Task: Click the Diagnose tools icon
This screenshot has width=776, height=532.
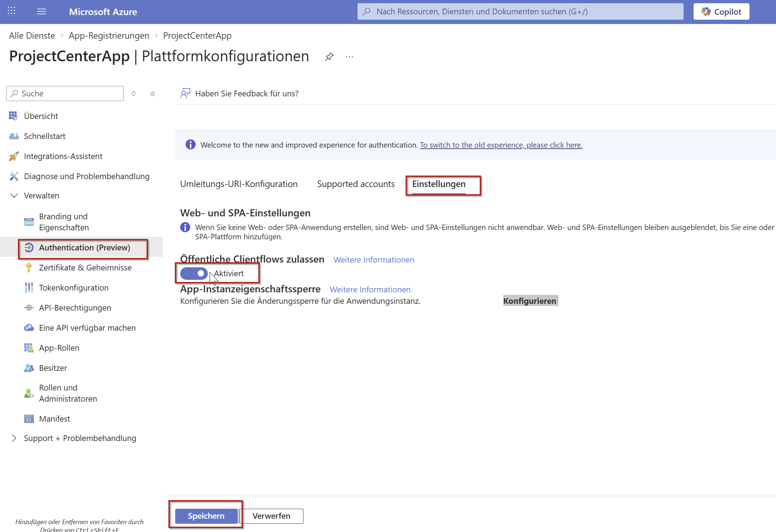Action: pos(14,176)
